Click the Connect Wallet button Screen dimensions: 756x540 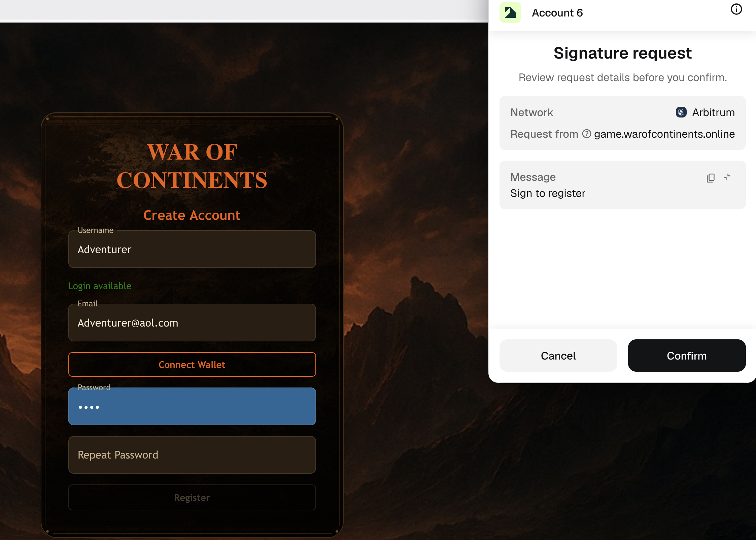(192, 365)
